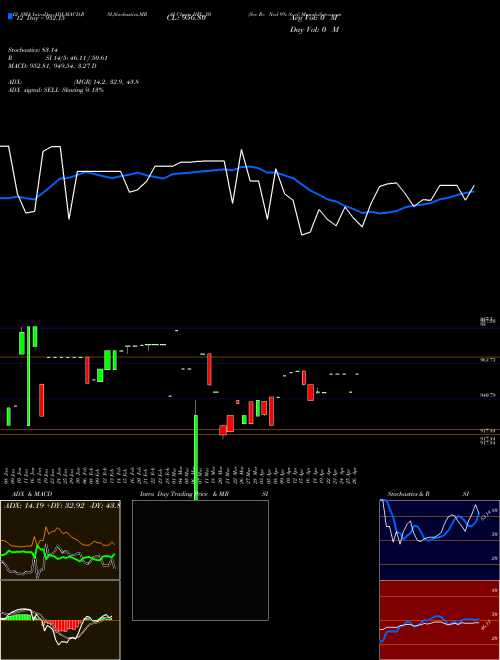Image resolution: width=500 pixels, height=660 pixels.
Task: Open the MACD histogram chart panel
Action: 60,620
